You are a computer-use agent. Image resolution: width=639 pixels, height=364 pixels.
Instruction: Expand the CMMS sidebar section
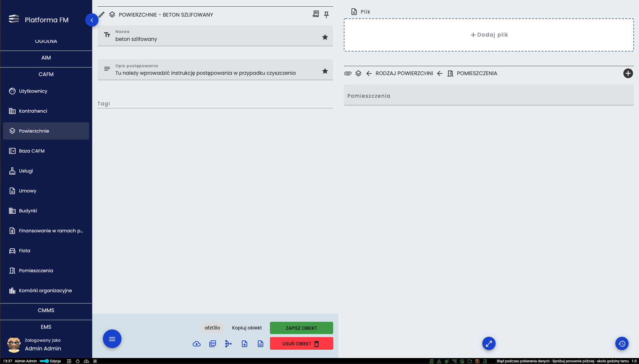point(46,310)
